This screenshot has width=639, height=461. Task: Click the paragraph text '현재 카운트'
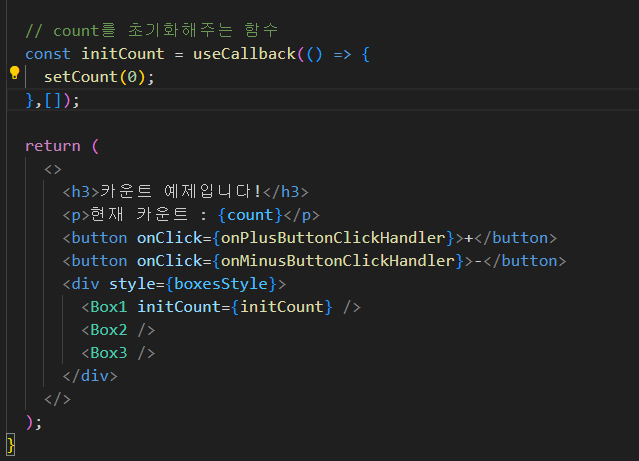tap(139, 214)
